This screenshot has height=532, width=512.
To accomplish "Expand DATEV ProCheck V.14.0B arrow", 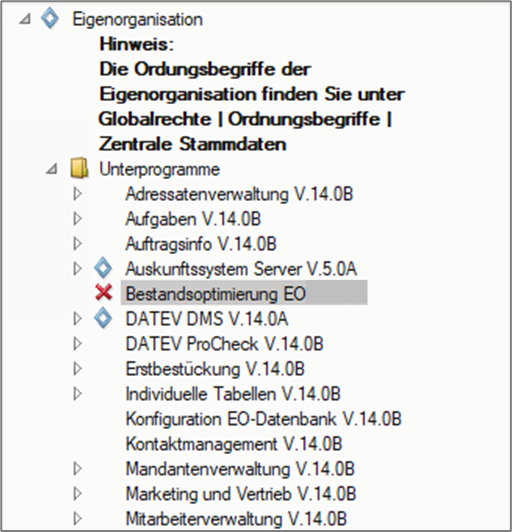I will 78,344.
